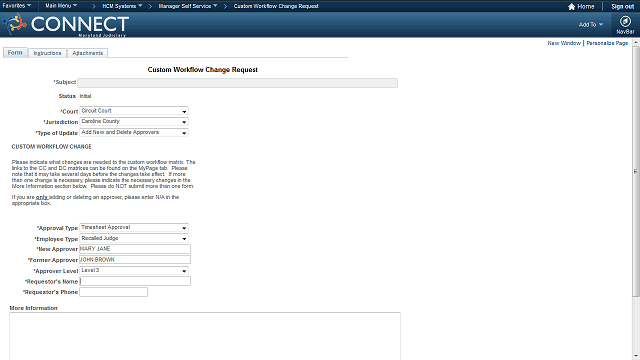Click the Subject input field
The image size is (640, 360).
pos(238,83)
